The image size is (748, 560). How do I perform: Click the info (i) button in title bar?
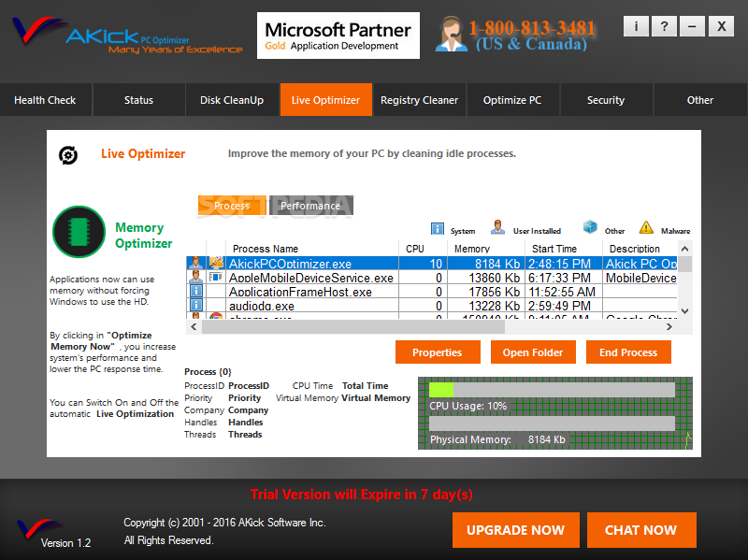[x=636, y=26]
